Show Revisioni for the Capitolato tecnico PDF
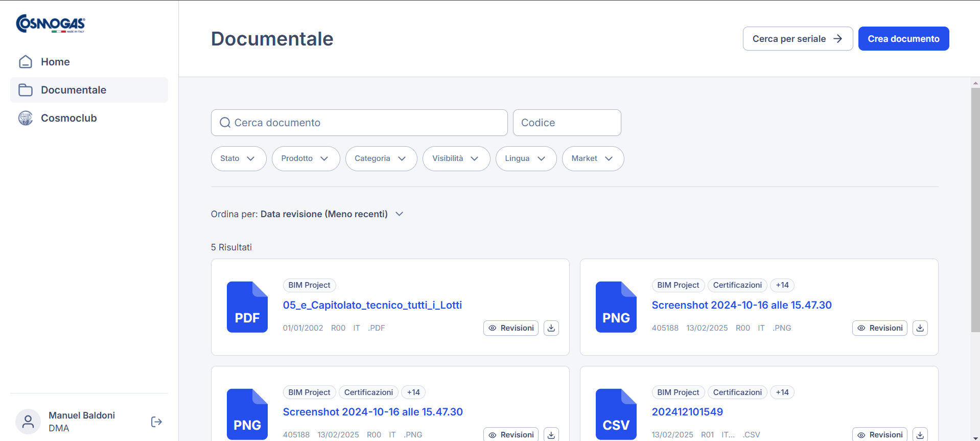Screen dimensions: 980x441 pyautogui.click(x=510, y=328)
